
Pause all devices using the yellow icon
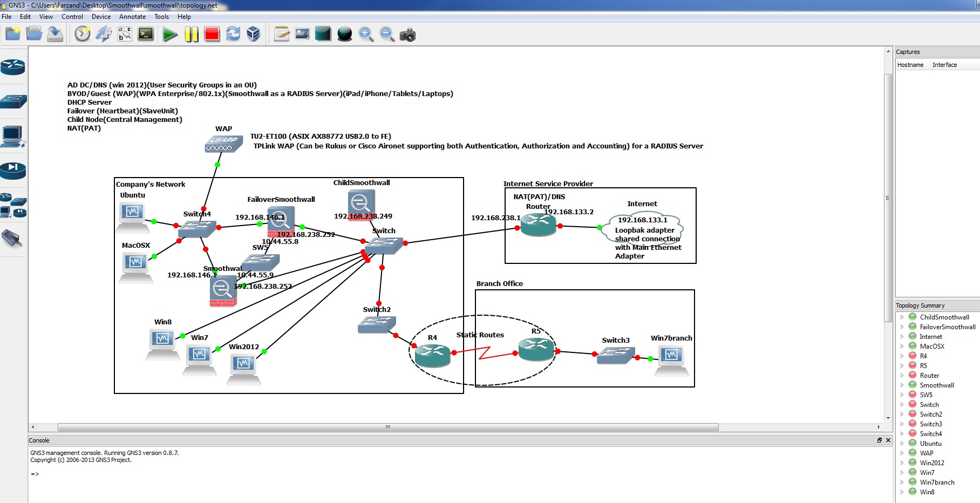pos(191,35)
